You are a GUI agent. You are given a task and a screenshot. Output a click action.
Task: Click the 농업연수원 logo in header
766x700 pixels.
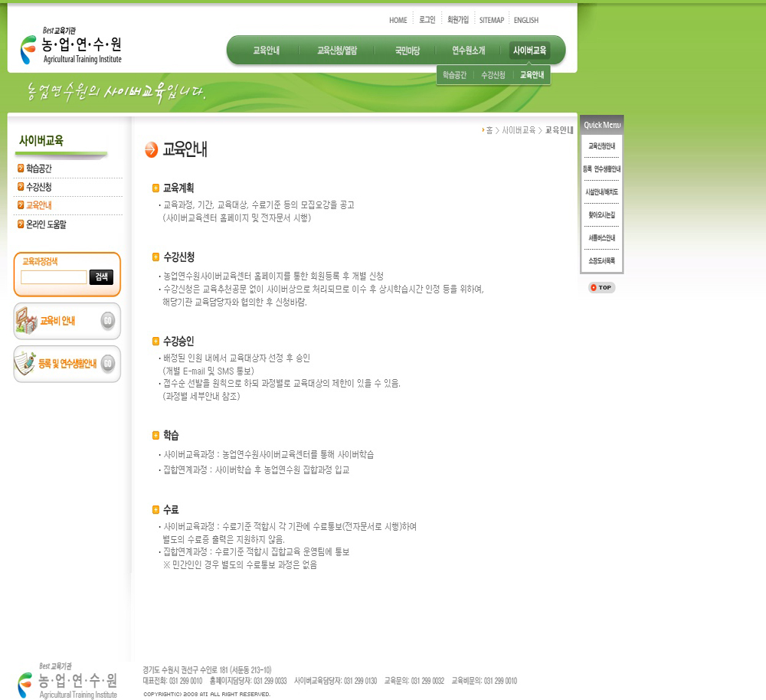[x=70, y=47]
